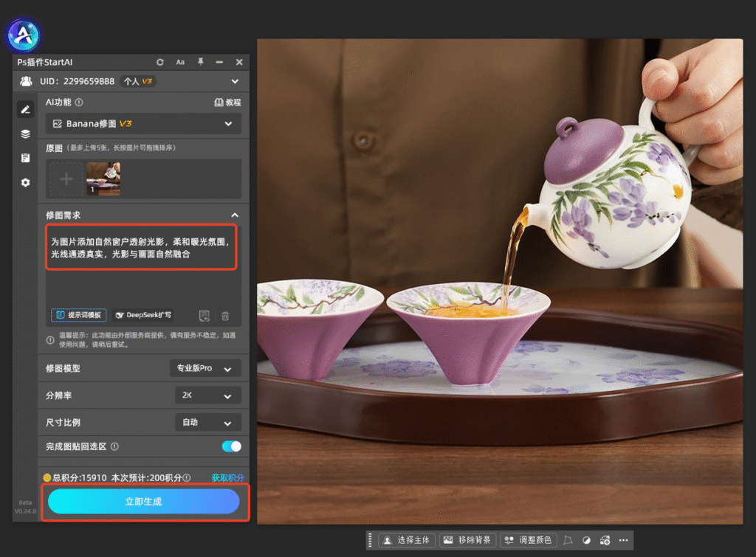Grab the contextual task bar drag handle
The width and height of the screenshot is (756, 557).
(x=370, y=540)
